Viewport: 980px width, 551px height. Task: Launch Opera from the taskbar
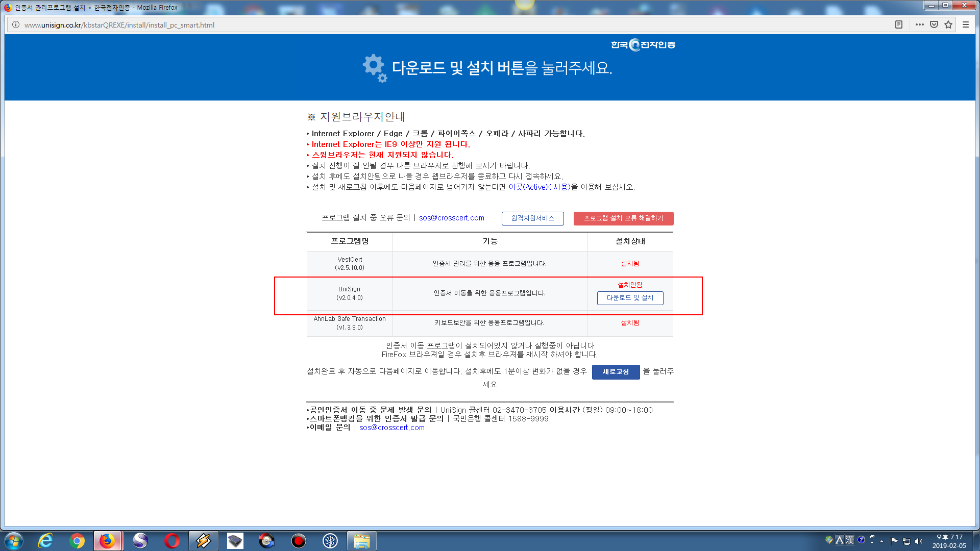tap(171, 541)
